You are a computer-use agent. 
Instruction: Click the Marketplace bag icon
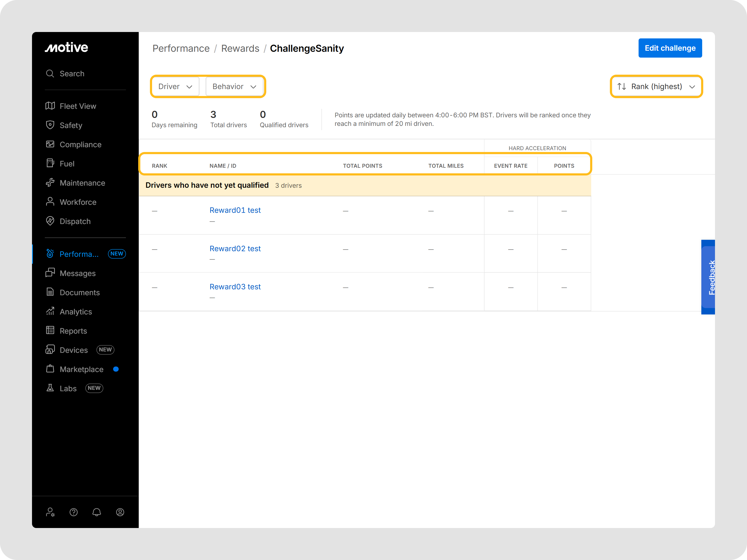[50, 369]
